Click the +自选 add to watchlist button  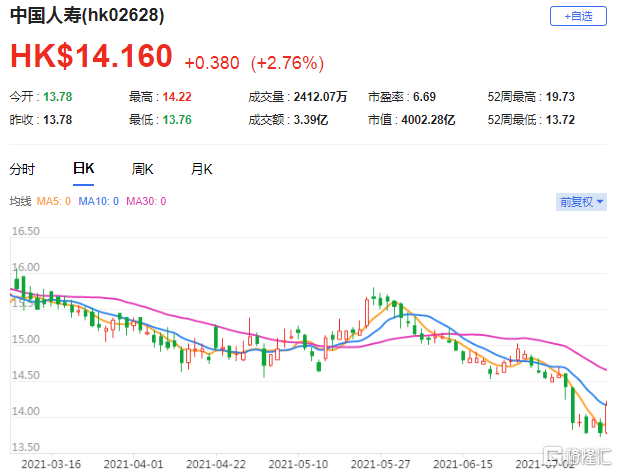tap(578, 16)
